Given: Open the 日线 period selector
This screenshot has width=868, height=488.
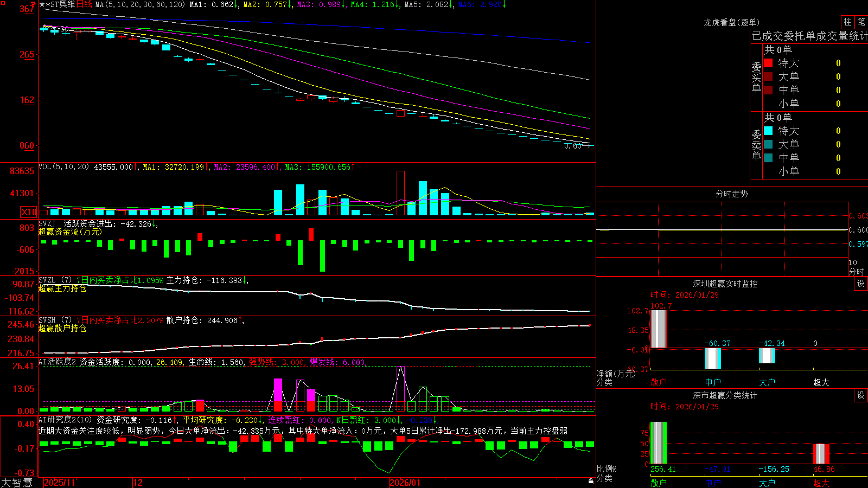Looking at the screenshot, I should point(84,4).
